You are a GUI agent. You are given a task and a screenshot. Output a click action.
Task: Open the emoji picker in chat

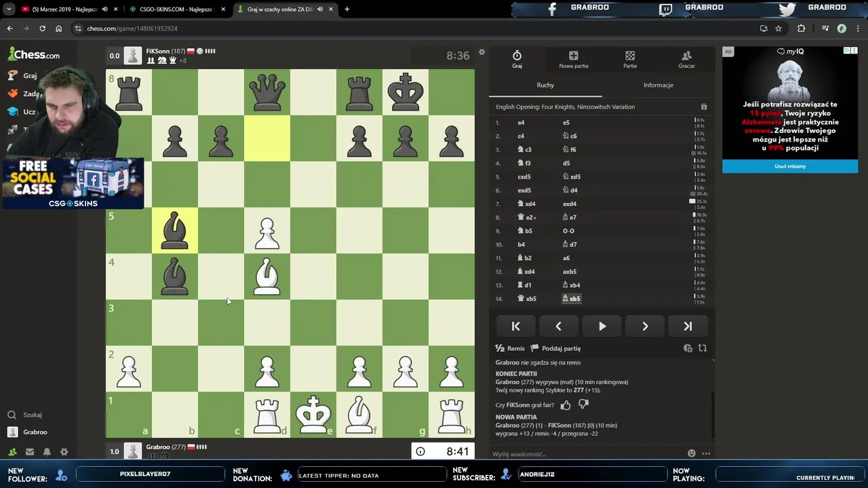click(x=692, y=453)
